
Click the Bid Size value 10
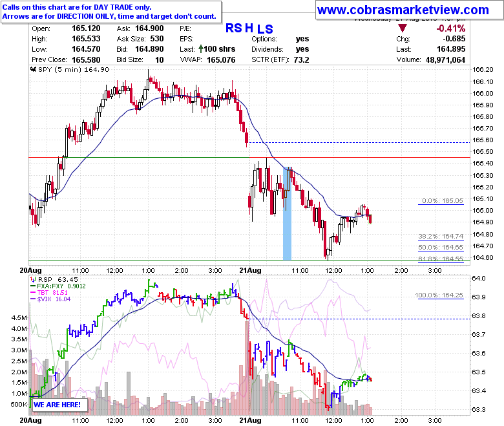160,60
